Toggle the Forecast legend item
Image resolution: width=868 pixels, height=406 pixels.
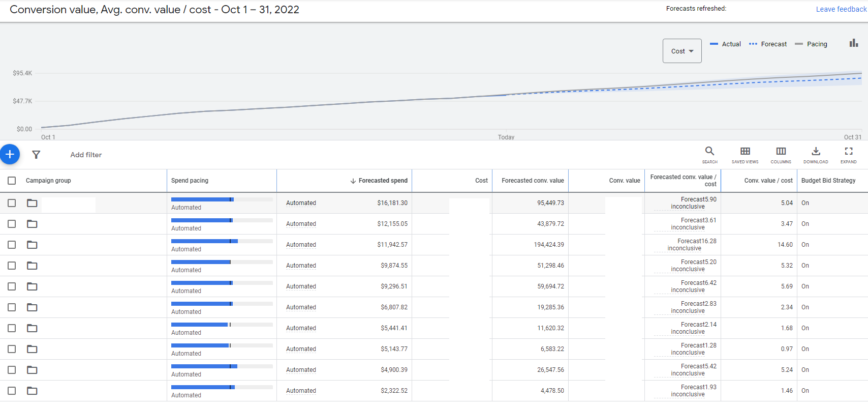tap(768, 44)
